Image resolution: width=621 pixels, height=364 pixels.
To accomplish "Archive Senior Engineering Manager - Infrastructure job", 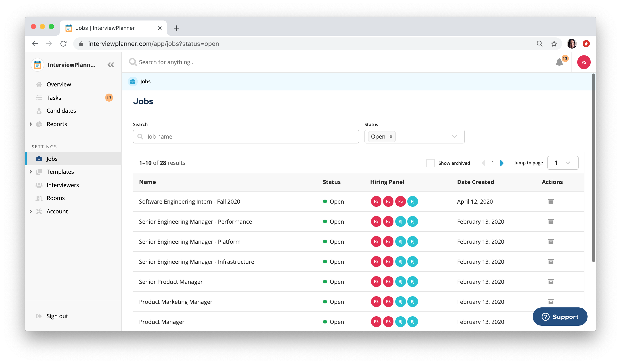I will (x=551, y=261).
